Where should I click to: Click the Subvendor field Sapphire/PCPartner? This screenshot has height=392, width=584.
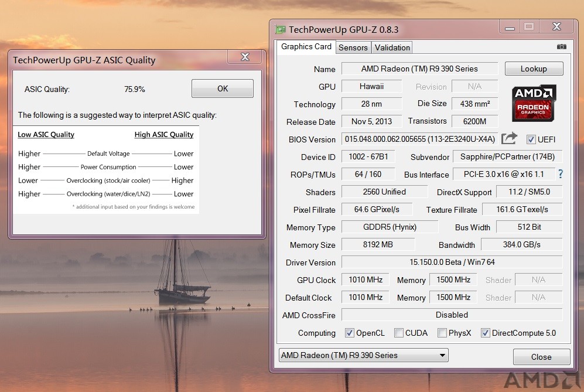coord(507,156)
